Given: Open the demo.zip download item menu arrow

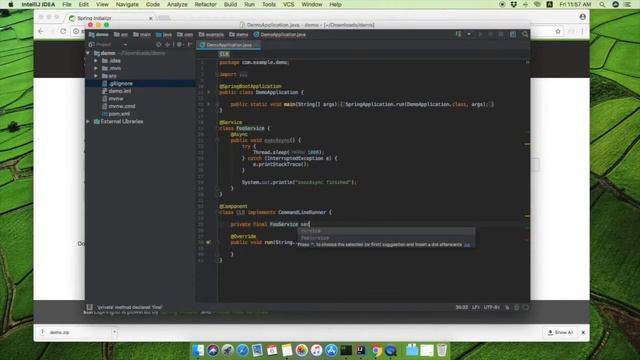Looking at the screenshot, I should (x=114, y=332).
